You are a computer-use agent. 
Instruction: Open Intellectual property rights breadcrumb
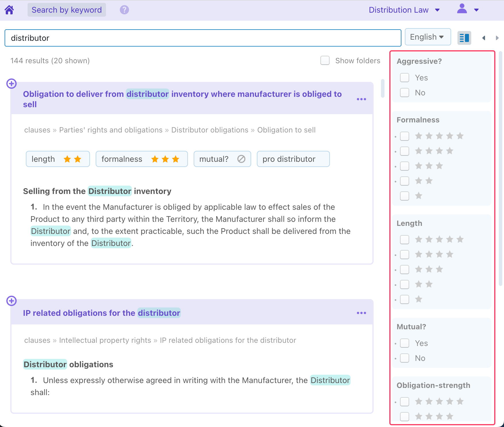point(105,340)
